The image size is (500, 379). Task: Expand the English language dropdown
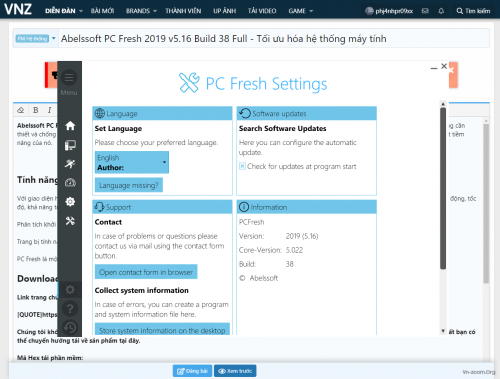click(132, 162)
